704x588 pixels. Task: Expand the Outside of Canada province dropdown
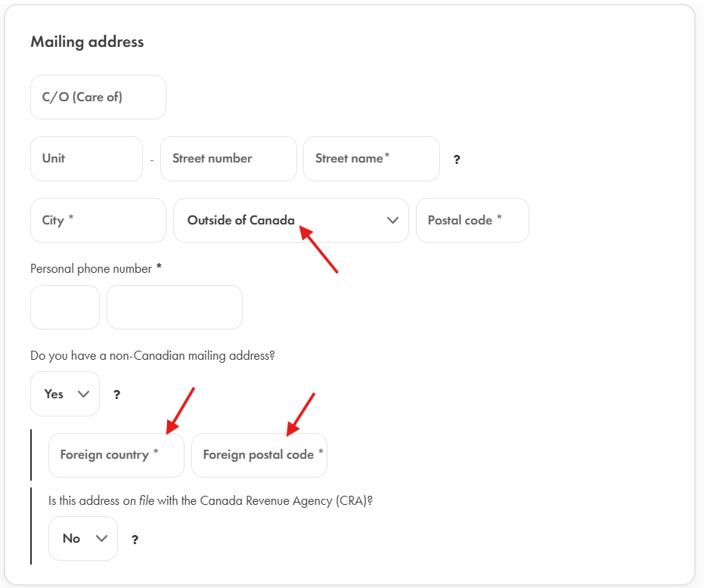[x=290, y=221]
